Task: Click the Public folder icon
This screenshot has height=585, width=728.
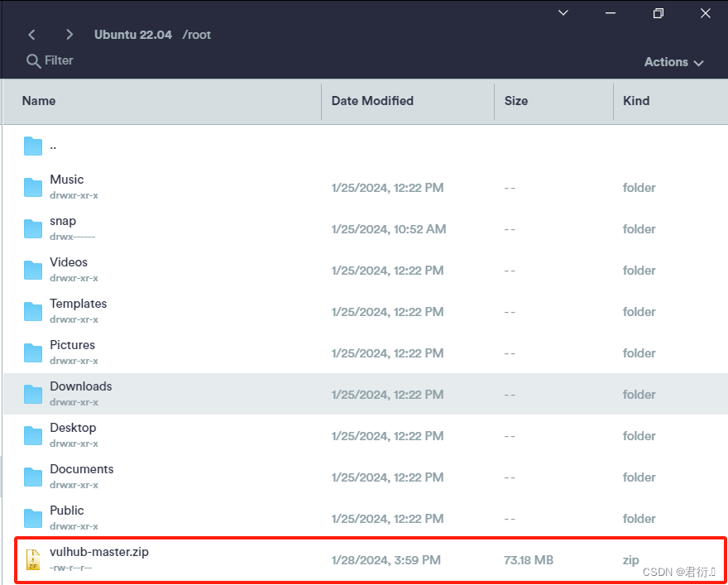Action: point(33,518)
